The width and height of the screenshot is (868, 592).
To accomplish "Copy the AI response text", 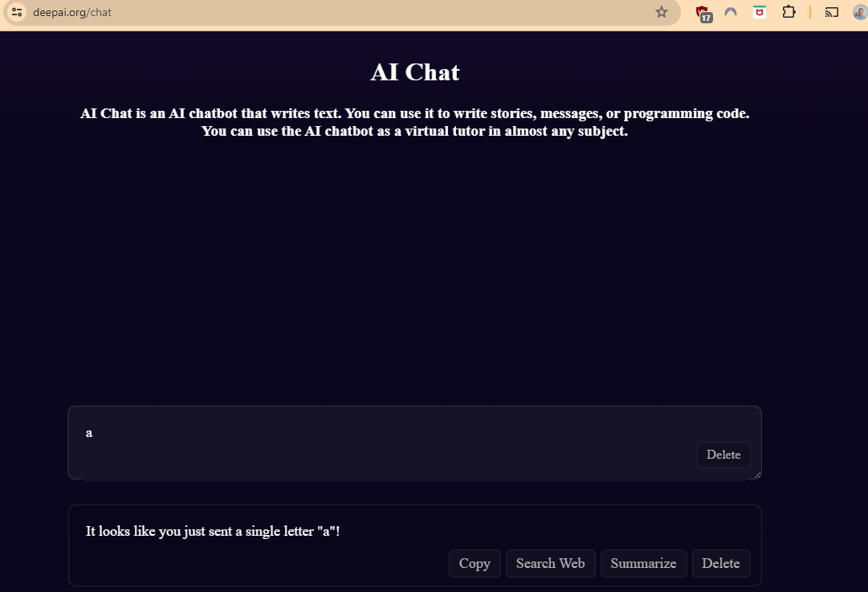I will 475,563.
